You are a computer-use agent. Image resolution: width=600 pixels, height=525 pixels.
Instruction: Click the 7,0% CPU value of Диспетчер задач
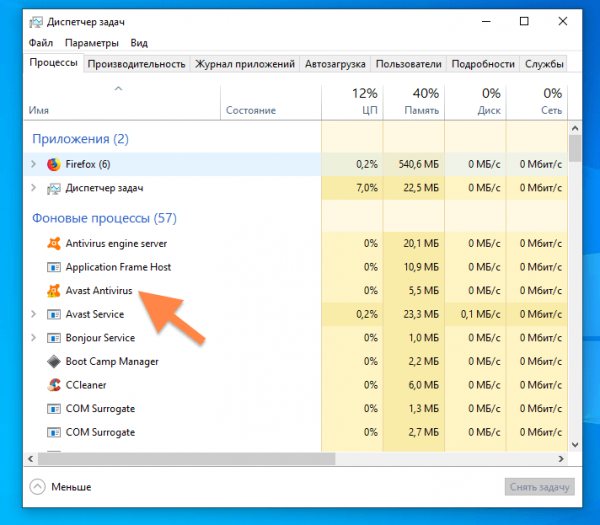tap(367, 188)
